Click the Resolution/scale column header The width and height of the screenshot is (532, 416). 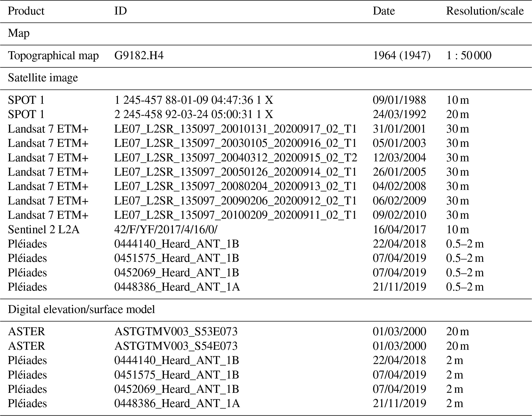(x=485, y=11)
